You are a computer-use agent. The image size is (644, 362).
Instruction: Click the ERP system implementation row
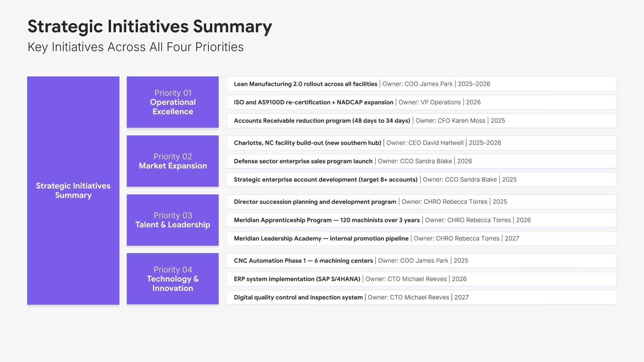click(x=421, y=279)
